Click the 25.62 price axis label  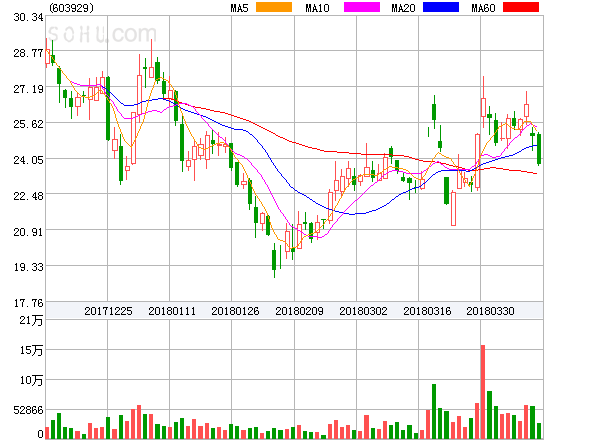tap(28, 124)
